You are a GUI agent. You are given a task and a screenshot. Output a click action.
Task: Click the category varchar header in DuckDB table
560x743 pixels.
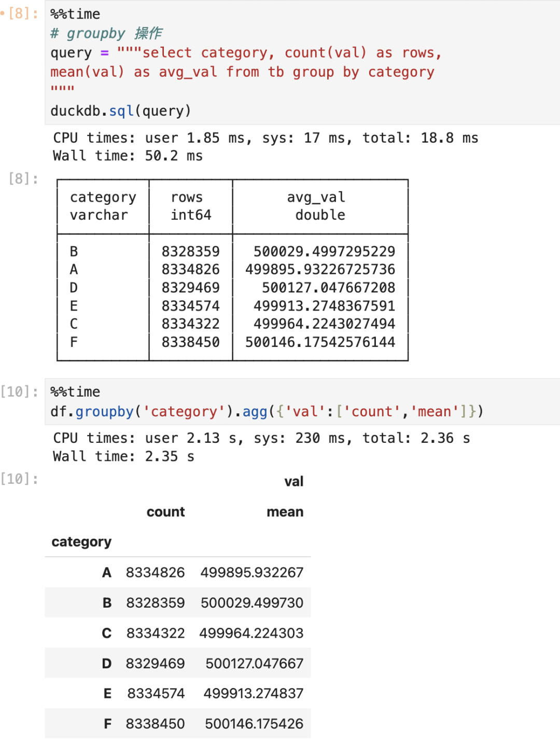tap(103, 206)
